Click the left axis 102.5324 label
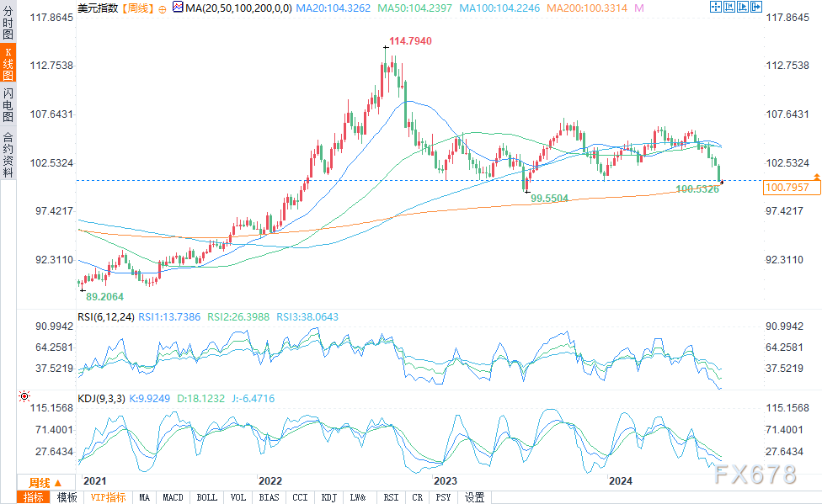 tap(51, 163)
